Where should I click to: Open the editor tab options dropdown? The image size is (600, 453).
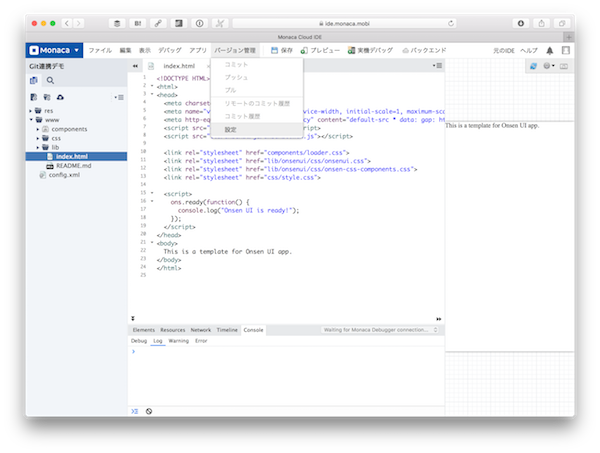[x=437, y=65]
